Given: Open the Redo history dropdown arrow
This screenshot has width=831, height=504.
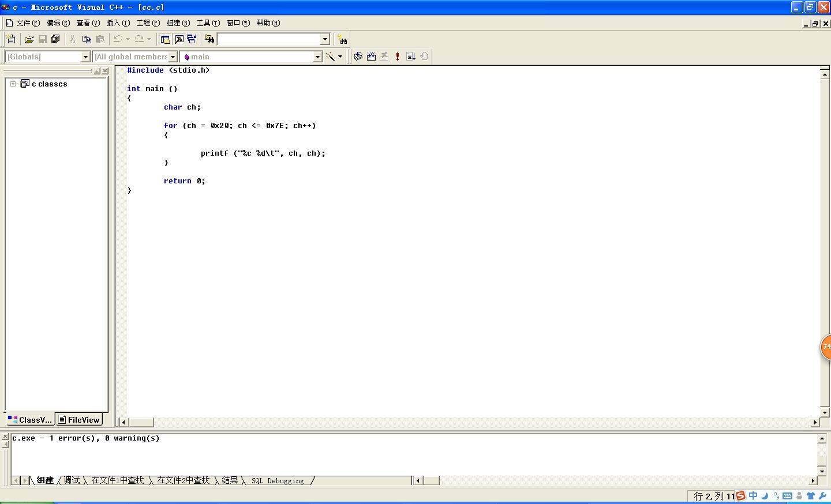Looking at the screenshot, I should coord(149,39).
